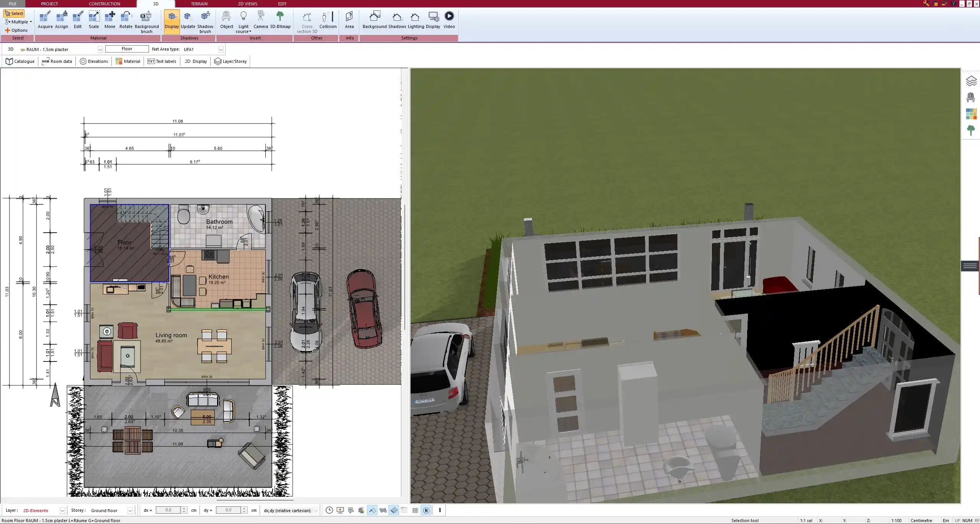Open the material Edit tool
The width and height of the screenshot is (980, 524).
point(78,20)
